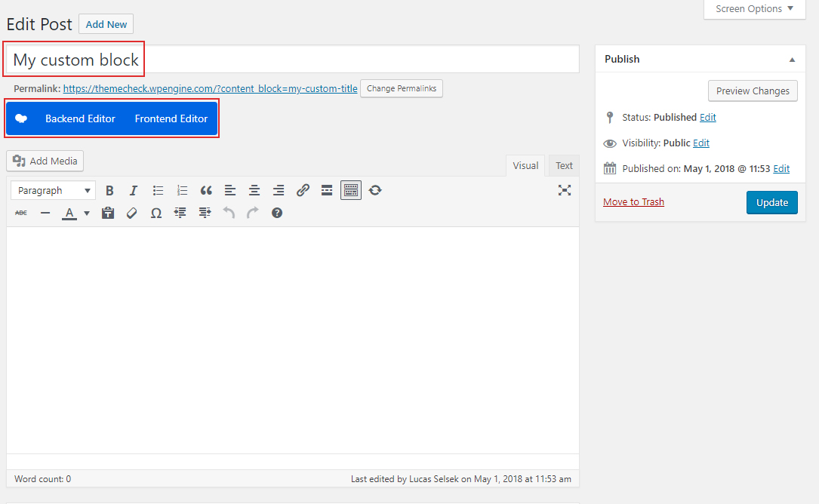The width and height of the screenshot is (819, 504).
Task: Click the Move to Trash link
Action: click(633, 202)
